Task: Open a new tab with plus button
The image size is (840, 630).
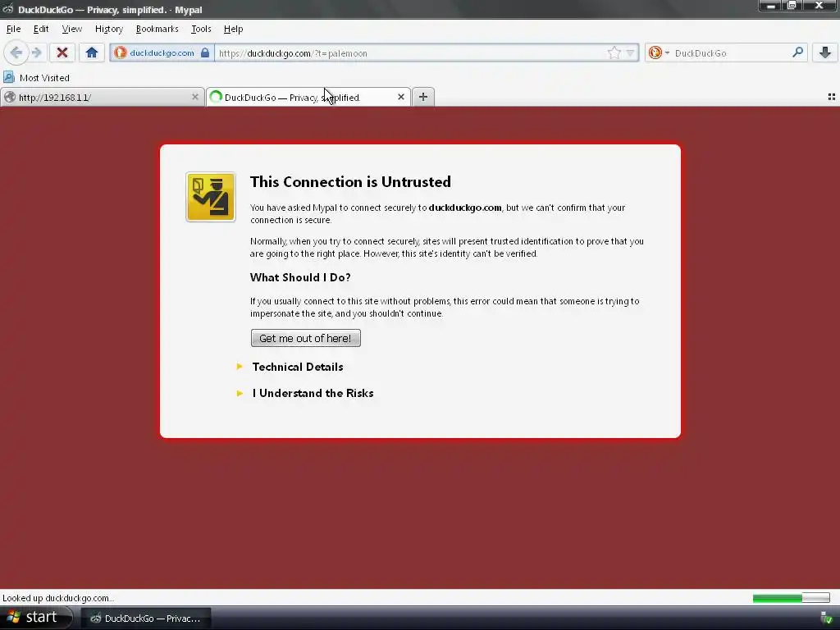Action: click(x=423, y=97)
